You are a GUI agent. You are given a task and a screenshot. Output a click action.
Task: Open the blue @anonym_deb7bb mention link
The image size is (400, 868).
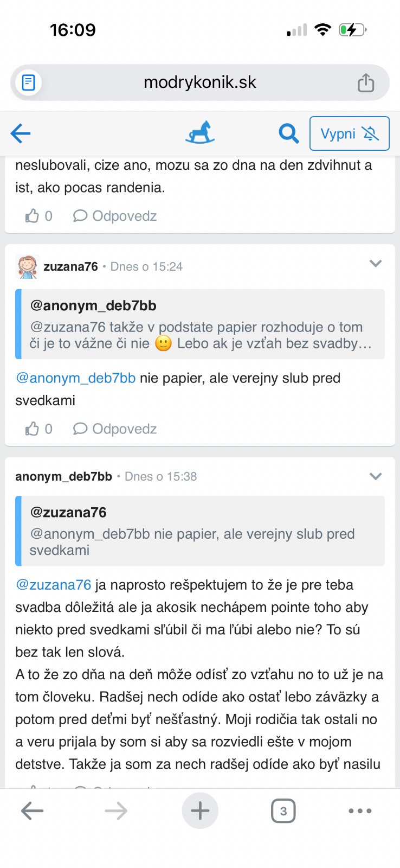pos(75,378)
